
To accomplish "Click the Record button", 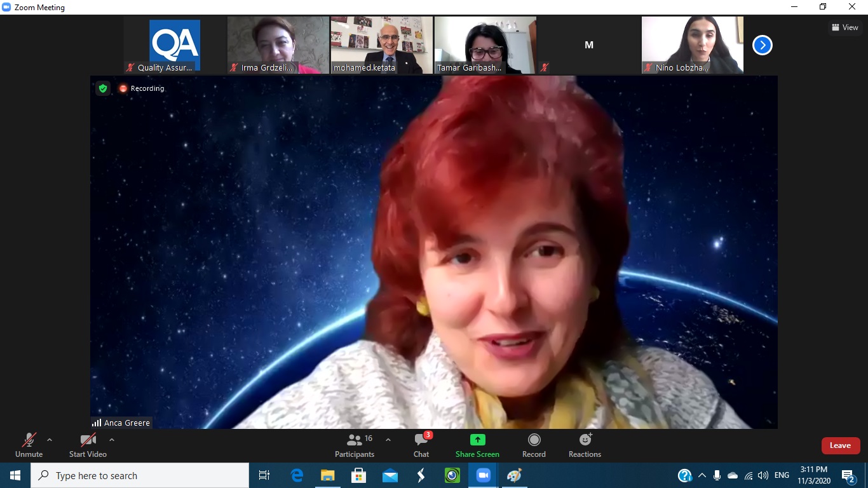I will point(534,445).
